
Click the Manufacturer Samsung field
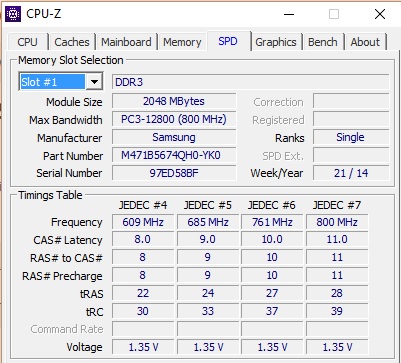click(x=174, y=137)
